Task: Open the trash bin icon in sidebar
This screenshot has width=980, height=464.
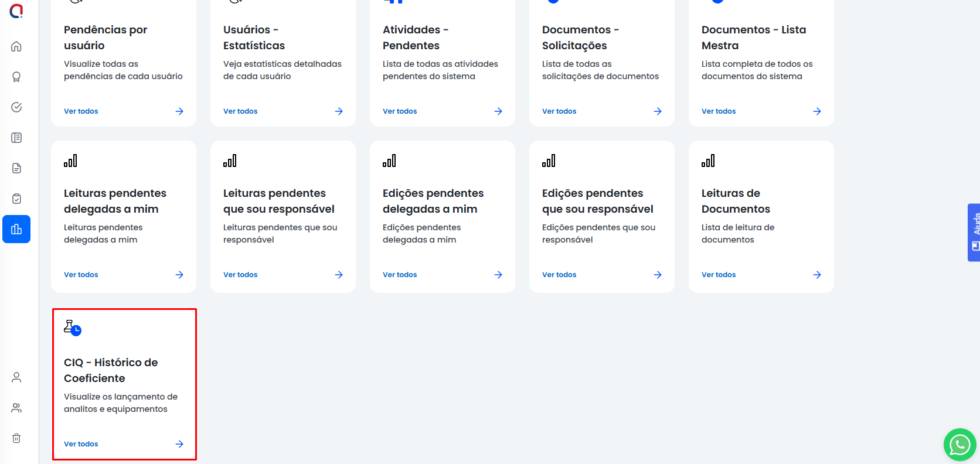Action: point(16,438)
